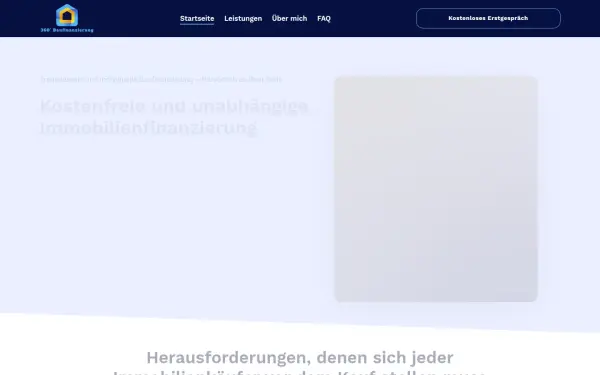Open the Über mich page

click(x=289, y=18)
